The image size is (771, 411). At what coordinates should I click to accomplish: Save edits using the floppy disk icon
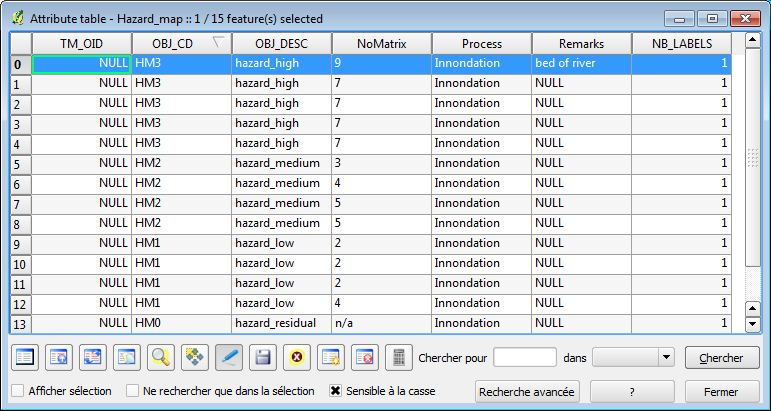click(263, 358)
